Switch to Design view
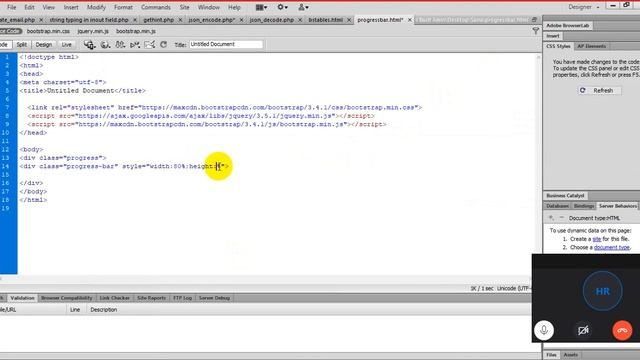Screen dimensions: 640x360 coord(44,44)
